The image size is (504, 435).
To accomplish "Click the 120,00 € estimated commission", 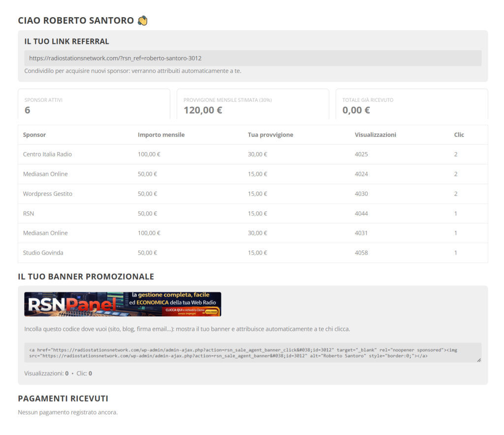I will tap(203, 110).
